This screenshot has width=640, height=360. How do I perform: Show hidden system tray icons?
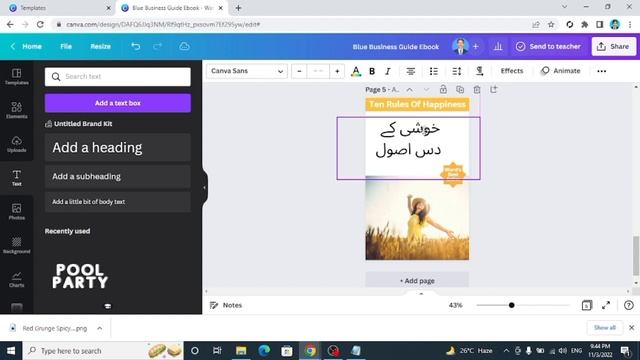[506, 351]
